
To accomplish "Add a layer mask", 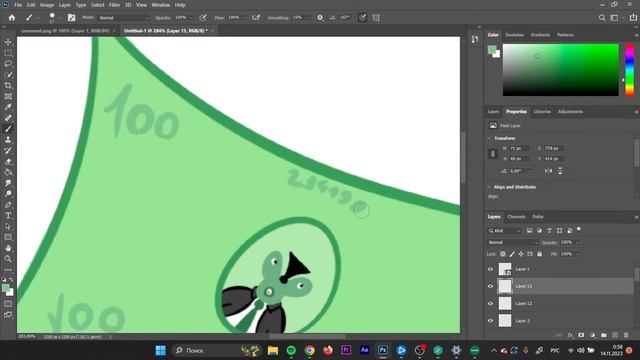I will [x=581, y=335].
